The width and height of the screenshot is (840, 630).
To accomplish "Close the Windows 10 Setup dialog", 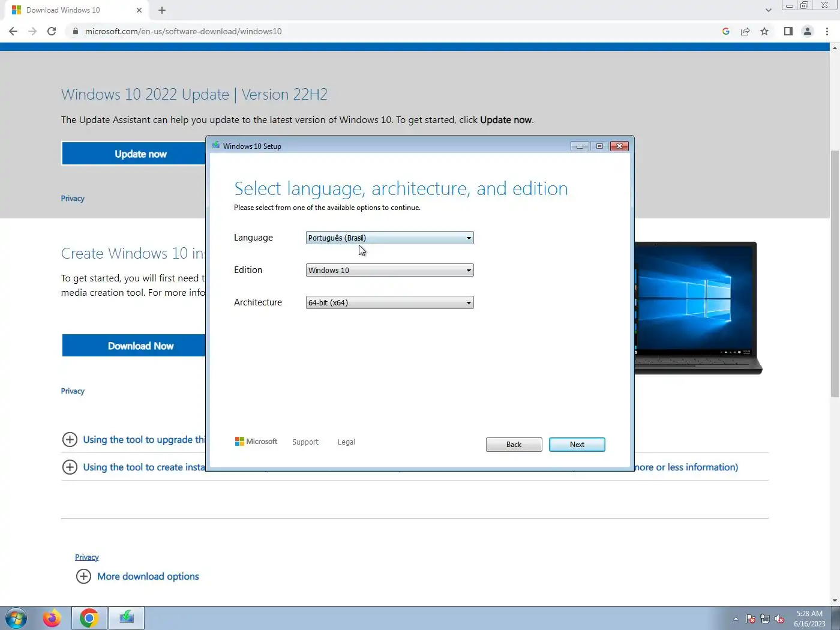I will (619, 146).
